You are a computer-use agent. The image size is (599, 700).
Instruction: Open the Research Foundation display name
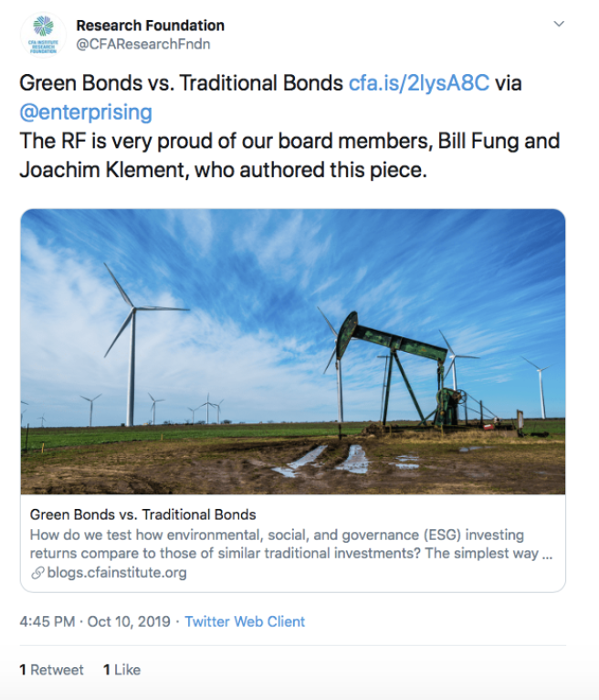151,26
